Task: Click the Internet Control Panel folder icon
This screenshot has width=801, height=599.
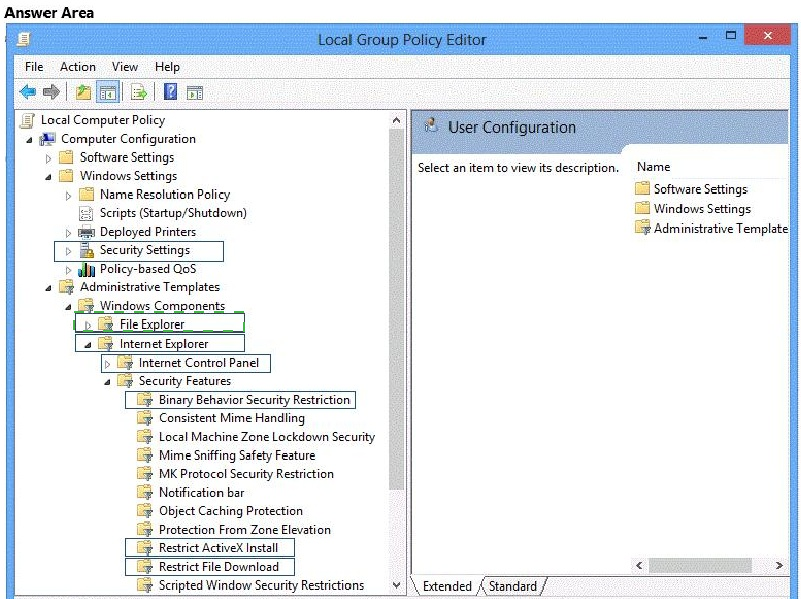Action: click(x=125, y=363)
